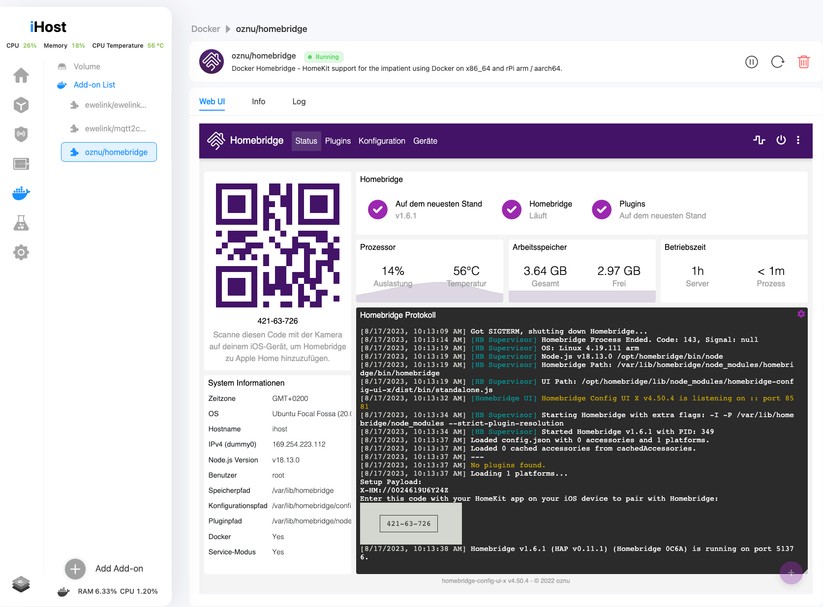The height and width of the screenshot is (607, 823).
Task: Open the three-dot menu in the Homebridge toolbar
Action: [798, 141]
